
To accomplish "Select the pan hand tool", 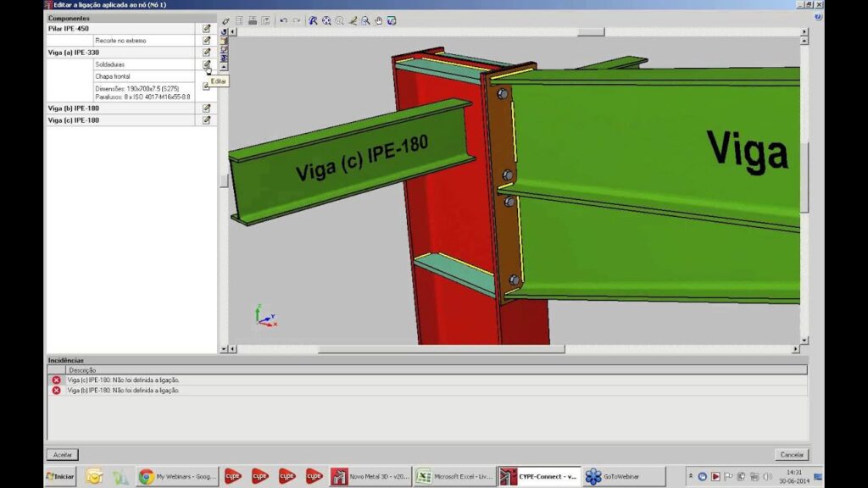I will click(x=378, y=20).
